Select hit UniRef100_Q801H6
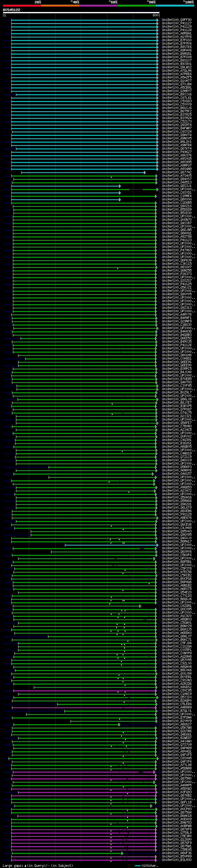 pos(176,355)
